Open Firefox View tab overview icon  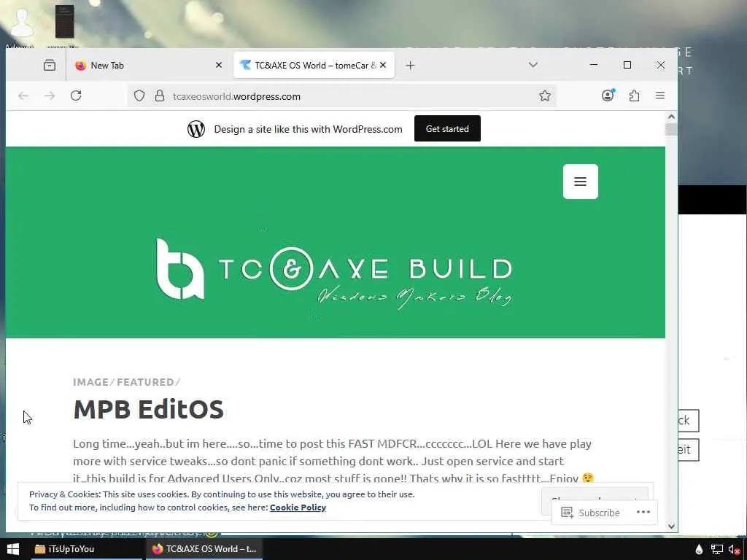(x=50, y=65)
